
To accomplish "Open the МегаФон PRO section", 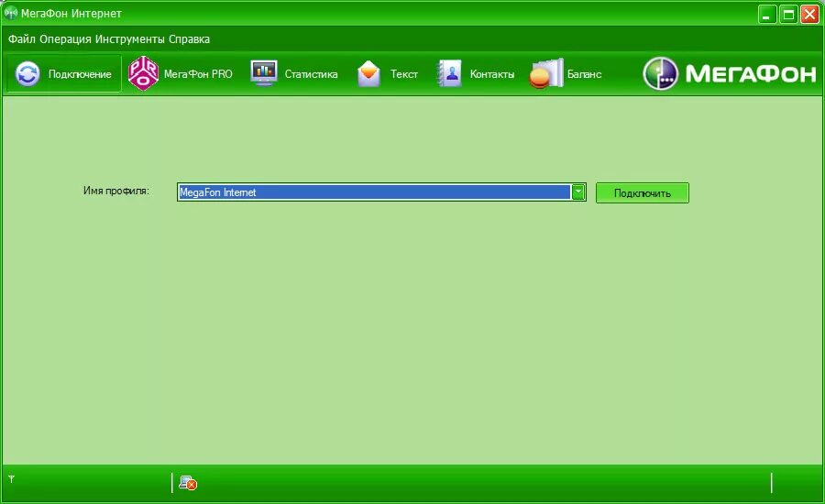I will pyautogui.click(x=180, y=73).
